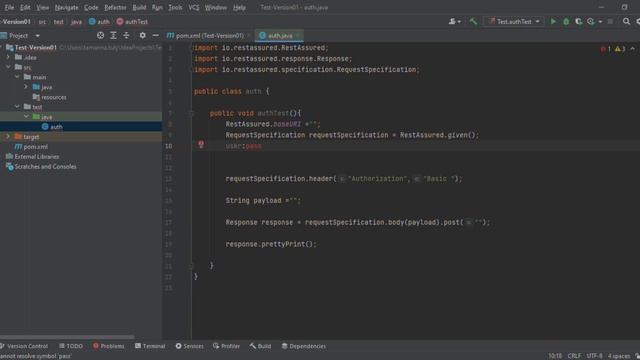Collapse the src folder
Image resolution: width=640 pixels, height=360 pixels.
8,67
